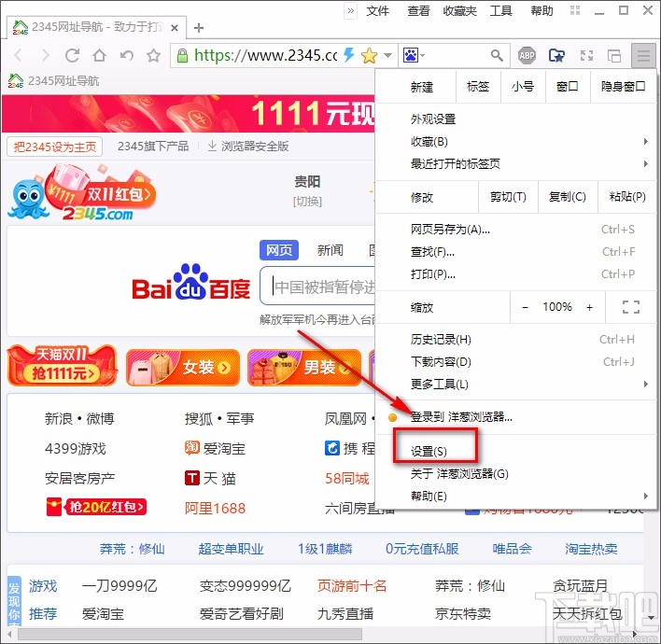Screen dimensions: 661x644
Task: Open the ABP ad blocker icon
Action: point(527,55)
